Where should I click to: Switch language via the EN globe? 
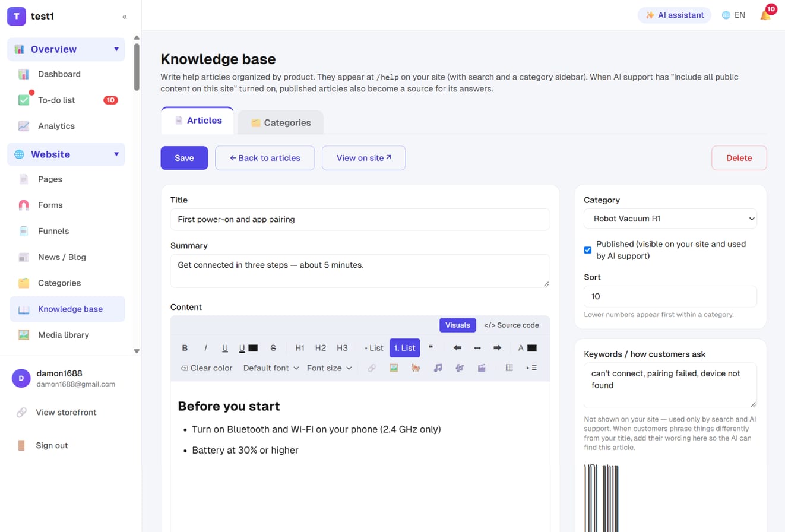click(733, 15)
